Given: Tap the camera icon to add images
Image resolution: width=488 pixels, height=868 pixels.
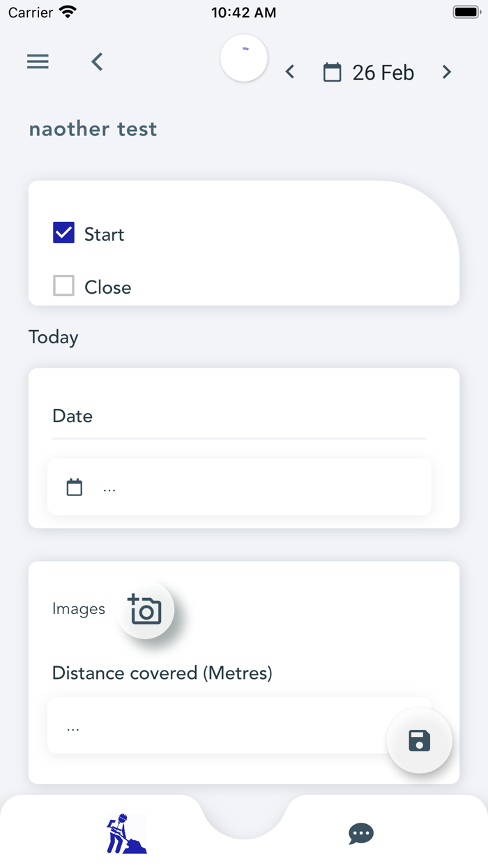Looking at the screenshot, I should coord(146,609).
